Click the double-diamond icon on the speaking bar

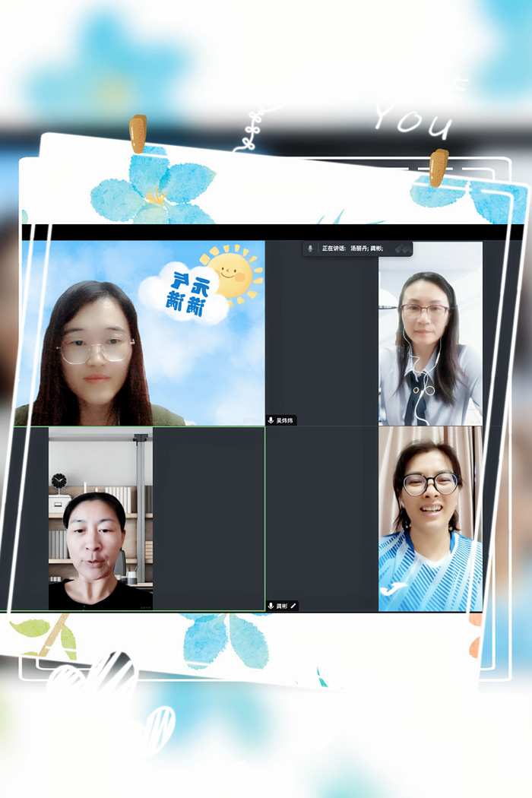tap(401, 249)
